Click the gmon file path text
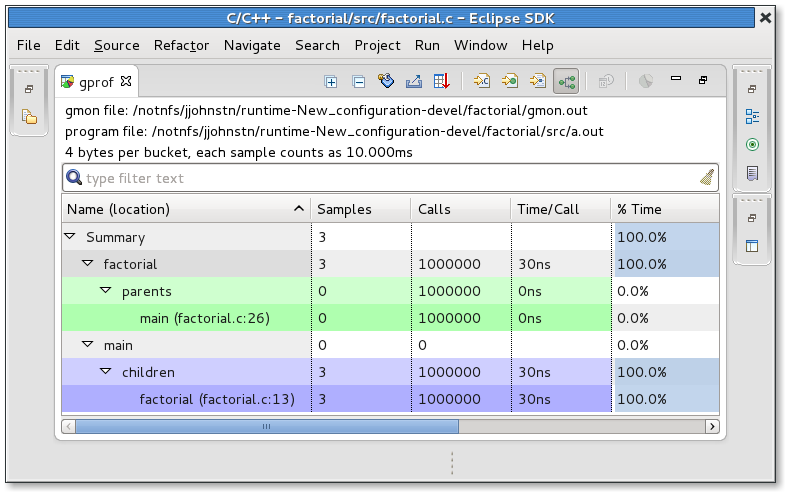The image size is (785, 492). tap(326, 111)
